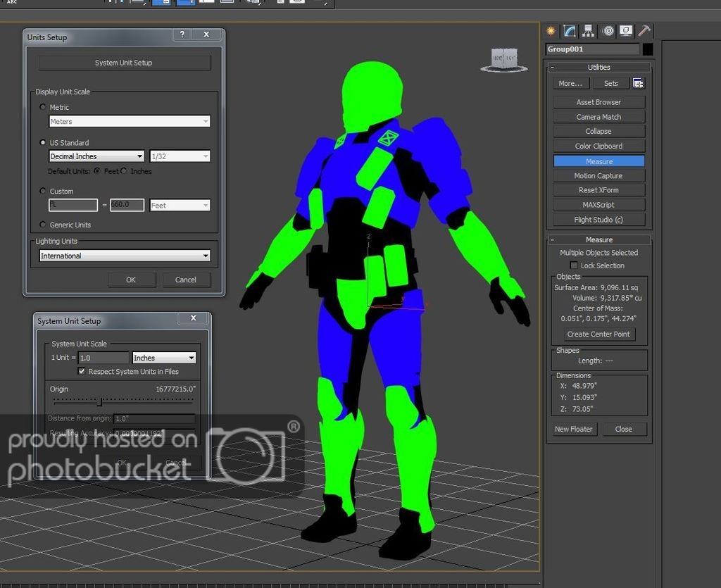Viewport: 721px width, 588px height.
Task: Open the MAXScript utility
Action: click(598, 205)
